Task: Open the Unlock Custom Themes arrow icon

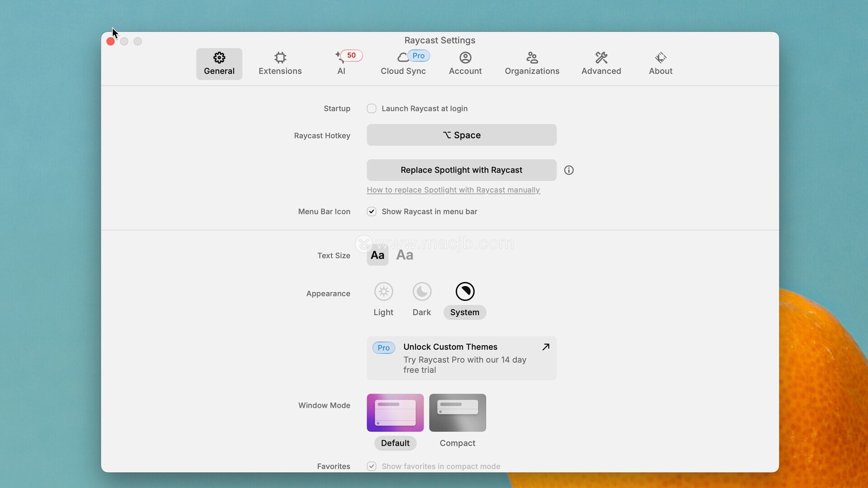Action: point(546,347)
